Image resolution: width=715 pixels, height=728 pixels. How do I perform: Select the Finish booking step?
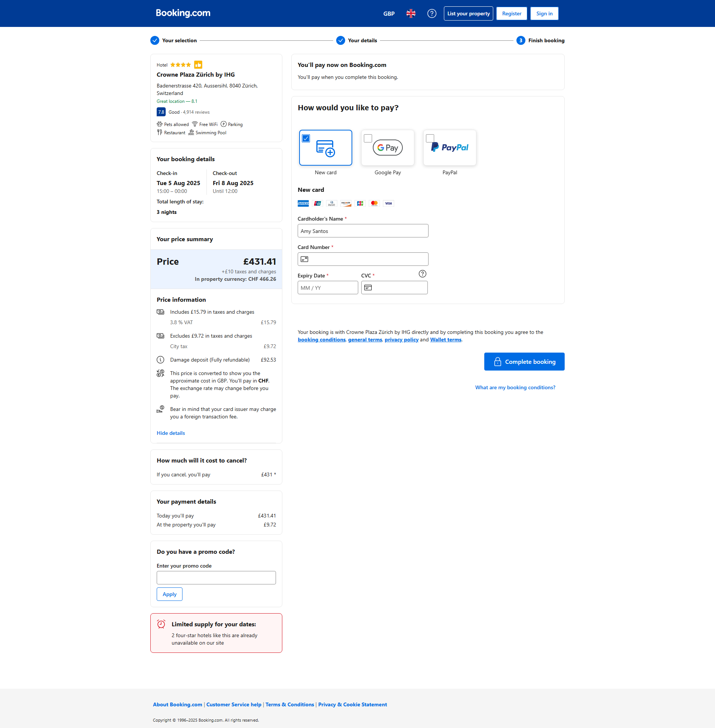pos(540,40)
